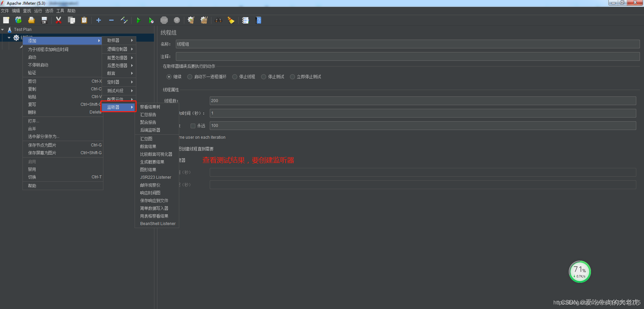Collapse the Test Plan tree node
The width and height of the screenshot is (644, 309).
click(3, 30)
